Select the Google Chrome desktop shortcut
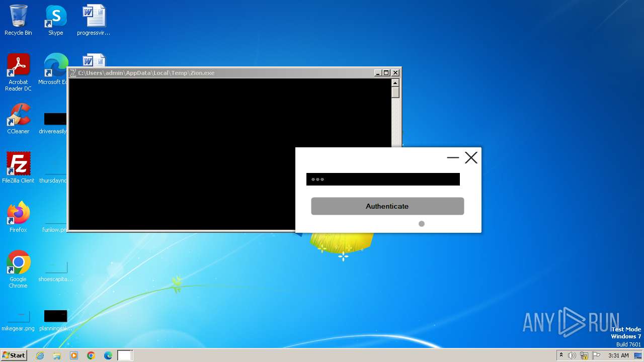Screen dimensions: 644x362 click(x=18, y=269)
